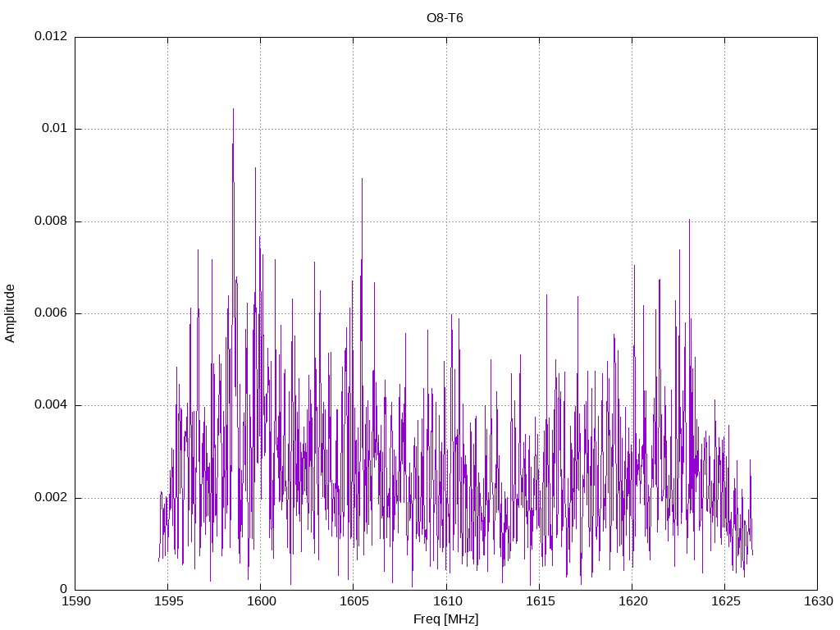Select the y-axis value 0.002
This screenshot has width=840, height=630.
point(51,498)
